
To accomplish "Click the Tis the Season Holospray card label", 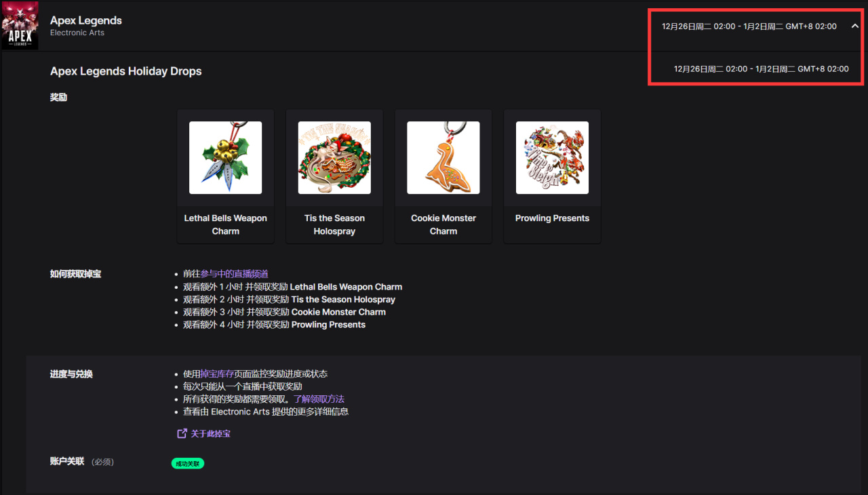I will (x=334, y=224).
